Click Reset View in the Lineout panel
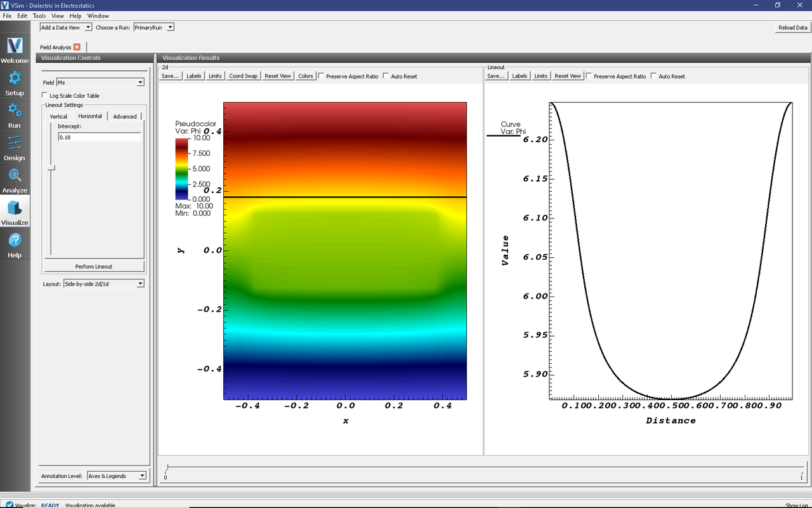This screenshot has width=812, height=508. click(x=568, y=76)
